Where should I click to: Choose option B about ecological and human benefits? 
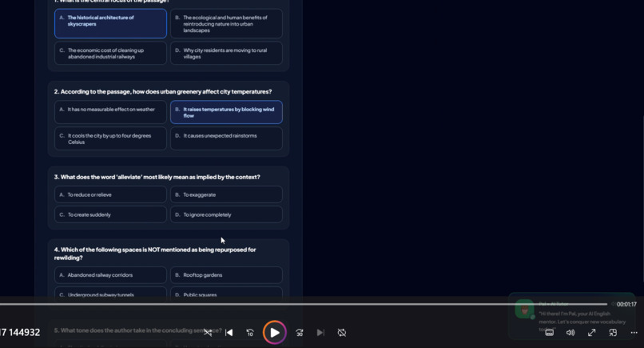pos(226,23)
